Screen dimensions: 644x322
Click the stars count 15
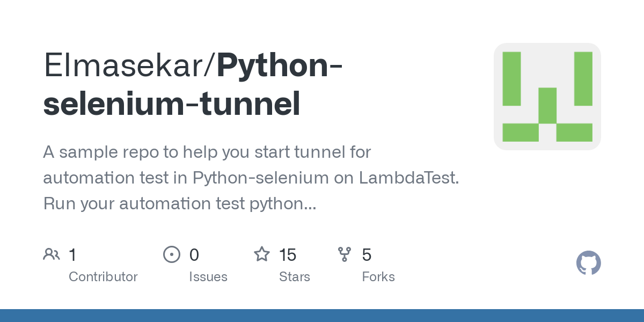tap(288, 254)
